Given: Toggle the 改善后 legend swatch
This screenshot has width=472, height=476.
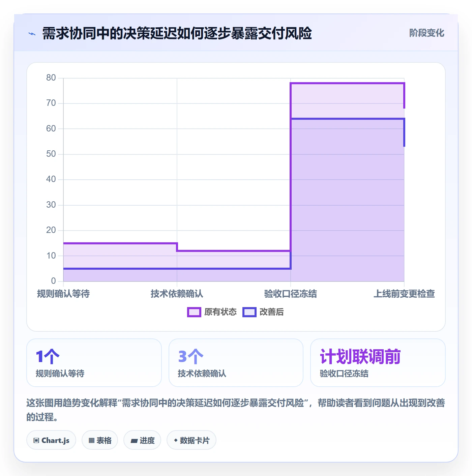Looking at the screenshot, I should pyautogui.click(x=249, y=312).
